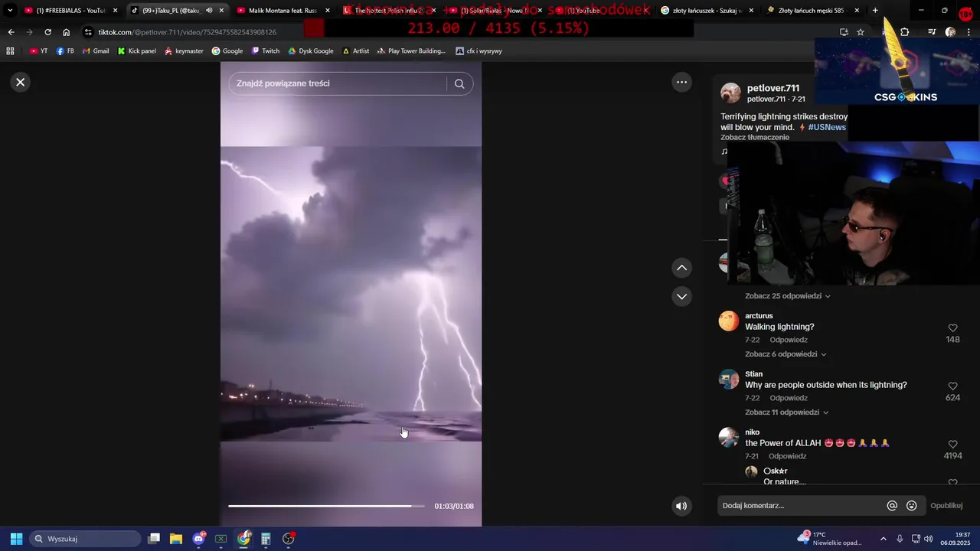This screenshot has height=551, width=980.
Task: Reload the current page
Action: click(x=47, y=32)
